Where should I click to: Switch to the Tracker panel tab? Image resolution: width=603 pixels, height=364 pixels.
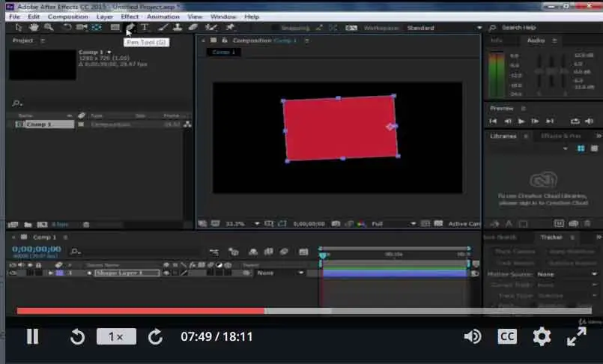[x=551, y=237]
